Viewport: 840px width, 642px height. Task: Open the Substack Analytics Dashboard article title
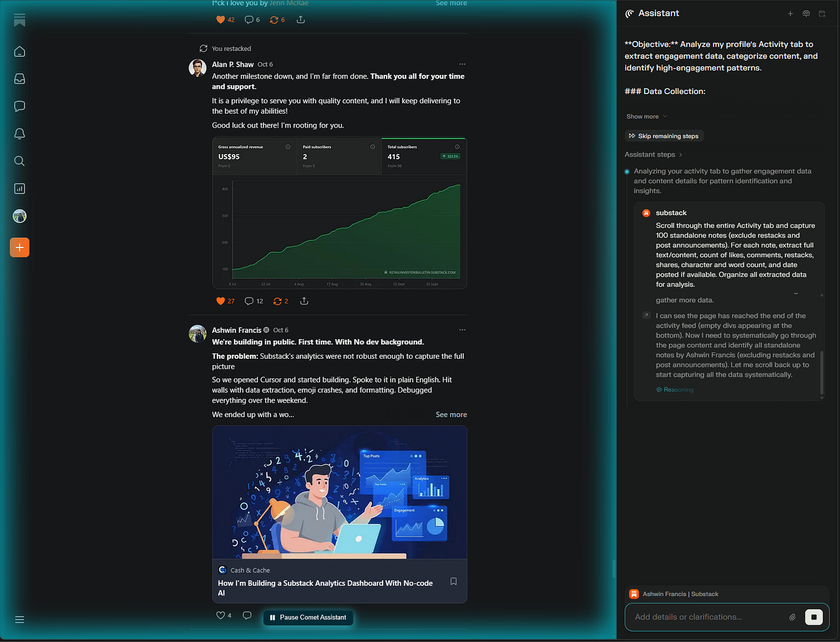(x=325, y=588)
